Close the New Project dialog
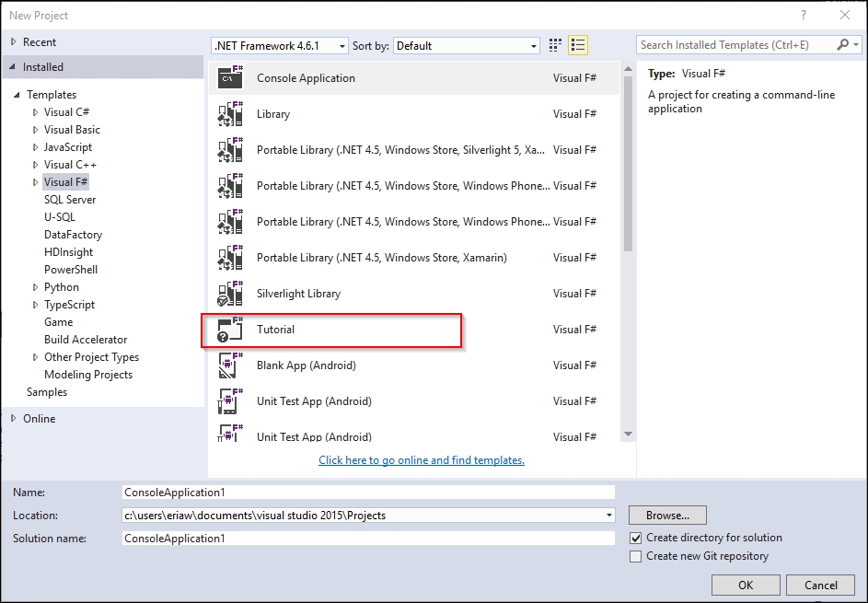Image resolution: width=868 pixels, height=603 pixels. pyautogui.click(x=845, y=15)
